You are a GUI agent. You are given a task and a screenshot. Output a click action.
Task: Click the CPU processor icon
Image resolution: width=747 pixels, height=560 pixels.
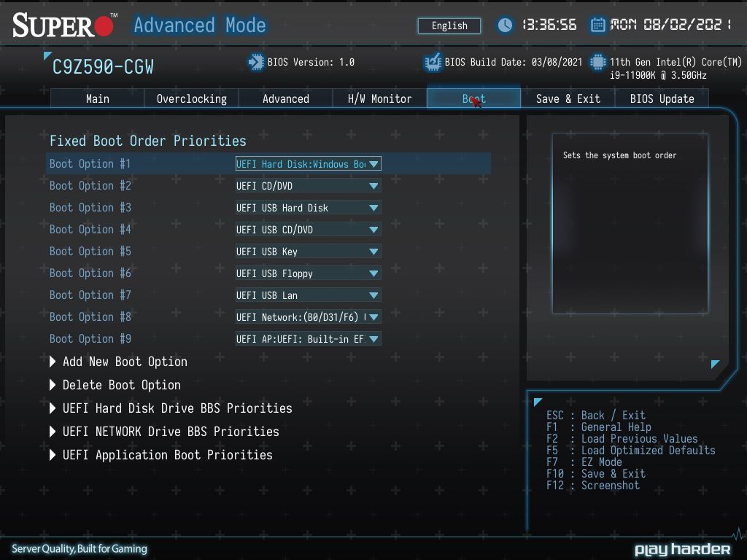pos(597,63)
